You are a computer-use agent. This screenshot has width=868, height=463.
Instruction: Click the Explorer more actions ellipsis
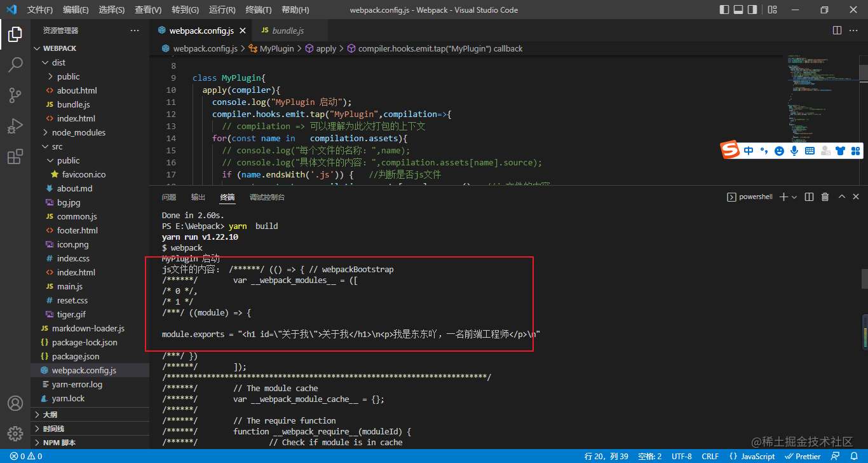click(134, 31)
